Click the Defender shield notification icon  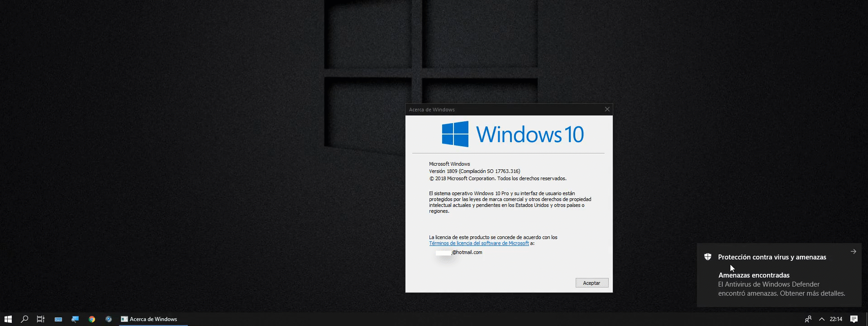[x=708, y=257]
